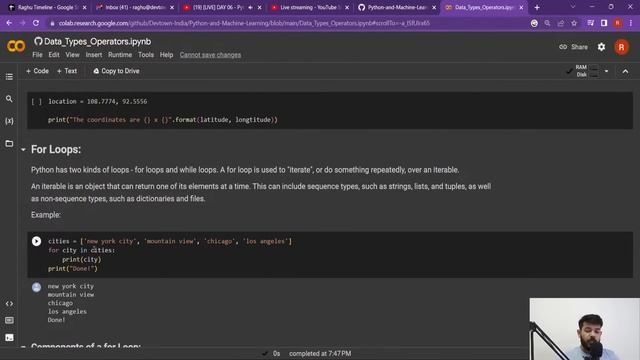Bookmark this page with the star icon

574,23
